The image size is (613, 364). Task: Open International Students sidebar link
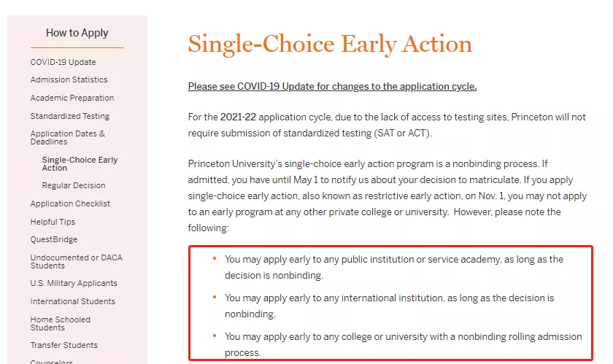tap(72, 301)
